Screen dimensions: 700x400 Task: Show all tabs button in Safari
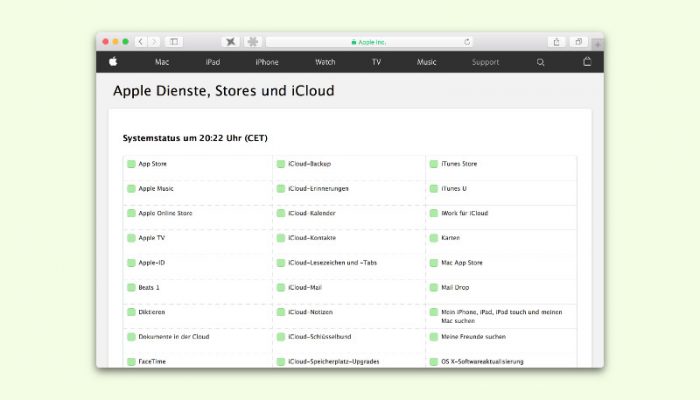coord(579,42)
